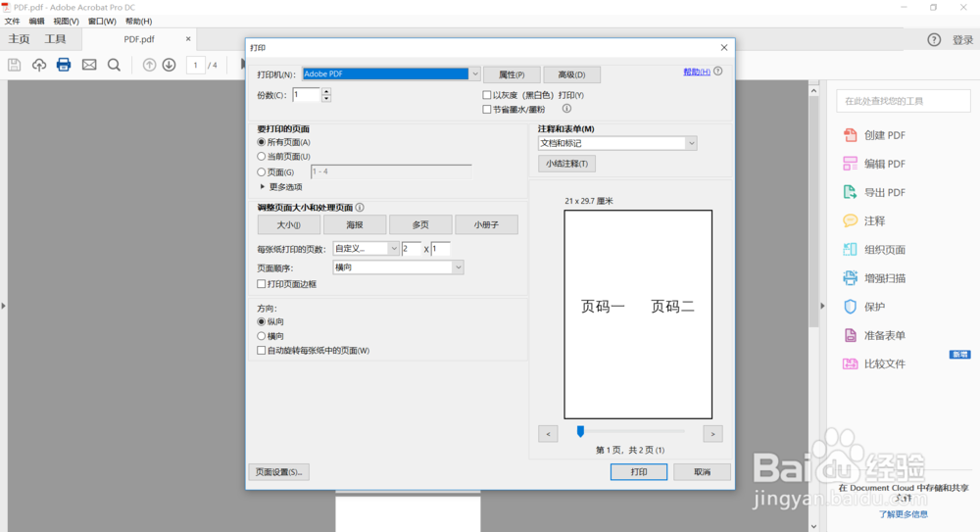Collapse right tools pane arrow
The height and width of the screenshot is (532, 980).
[822, 306]
